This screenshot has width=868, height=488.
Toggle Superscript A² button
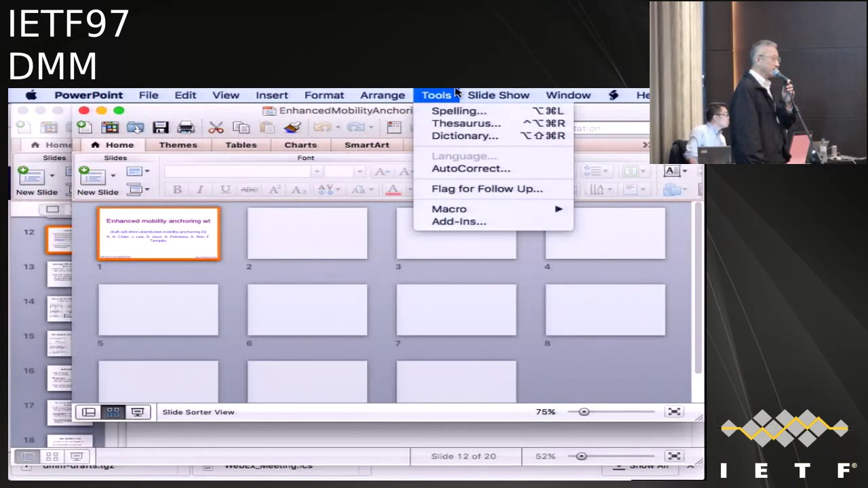275,190
